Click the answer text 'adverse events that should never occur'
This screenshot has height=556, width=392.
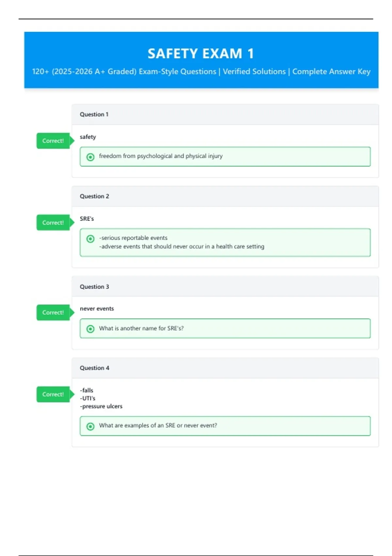pyautogui.click(x=182, y=247)
